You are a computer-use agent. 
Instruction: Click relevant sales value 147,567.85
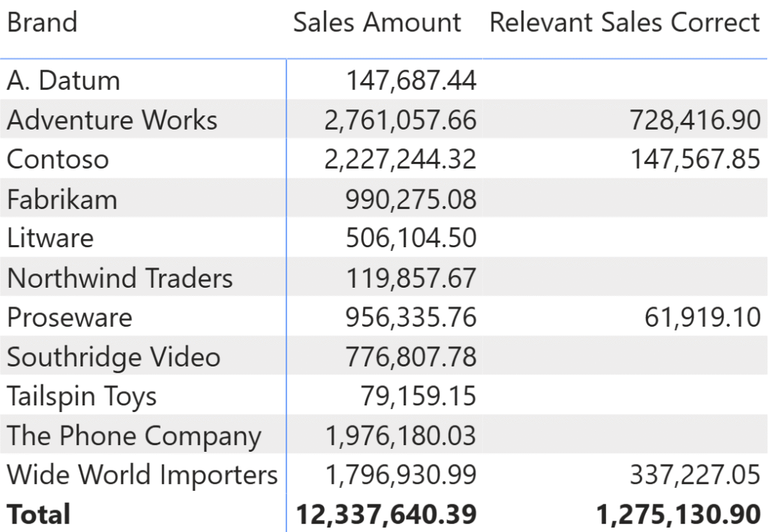coord(695,160)
